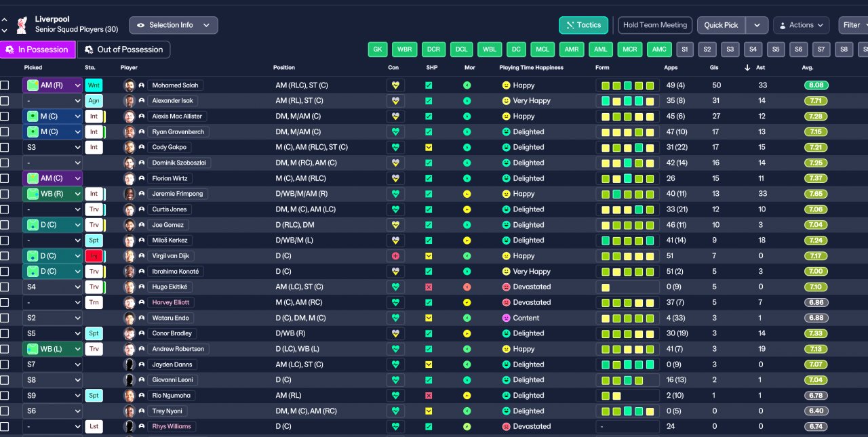Open the Selection Info dropdown

[174, 25]
